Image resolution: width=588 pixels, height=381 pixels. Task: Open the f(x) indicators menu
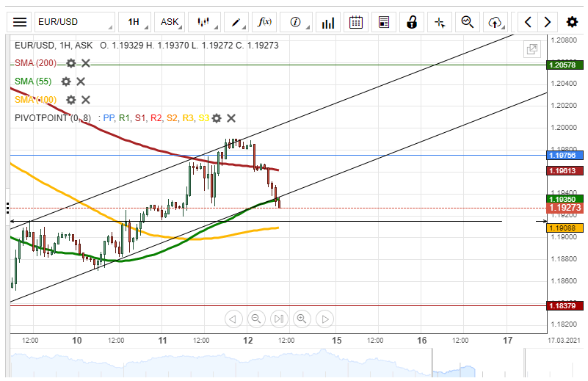pos(264,22)
